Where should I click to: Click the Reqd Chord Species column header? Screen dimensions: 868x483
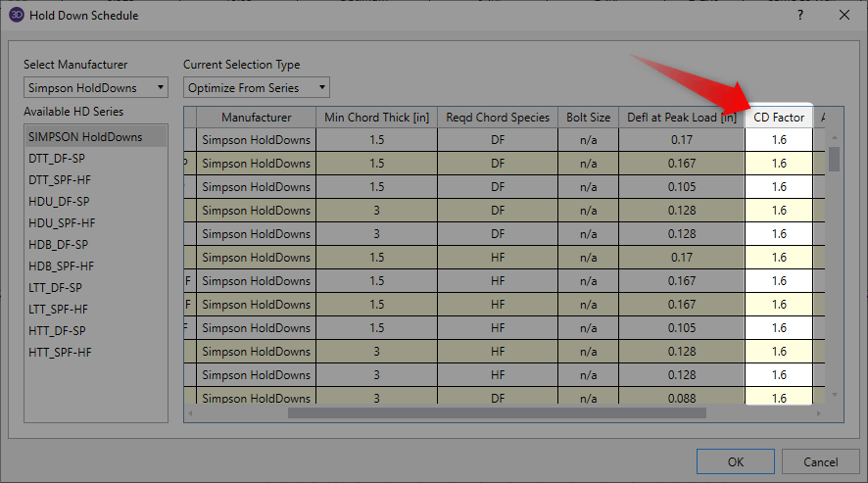(498, 118)
